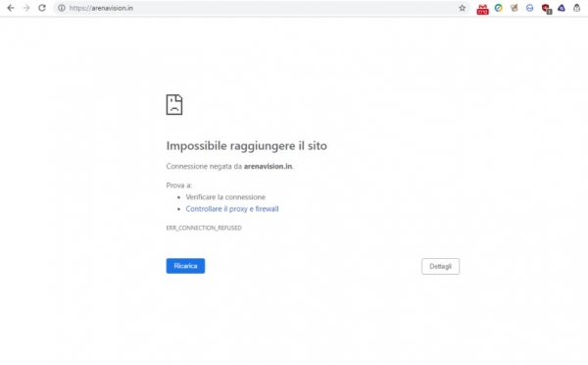Open the red Gmail checker extension
Screen dimensions: 588x365
tap(482, 9)
